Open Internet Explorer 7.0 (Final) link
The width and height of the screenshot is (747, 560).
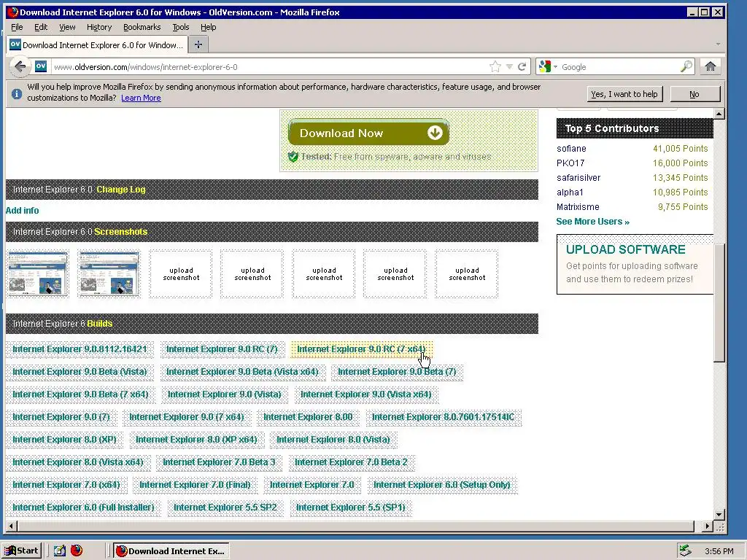click(195, 484)
